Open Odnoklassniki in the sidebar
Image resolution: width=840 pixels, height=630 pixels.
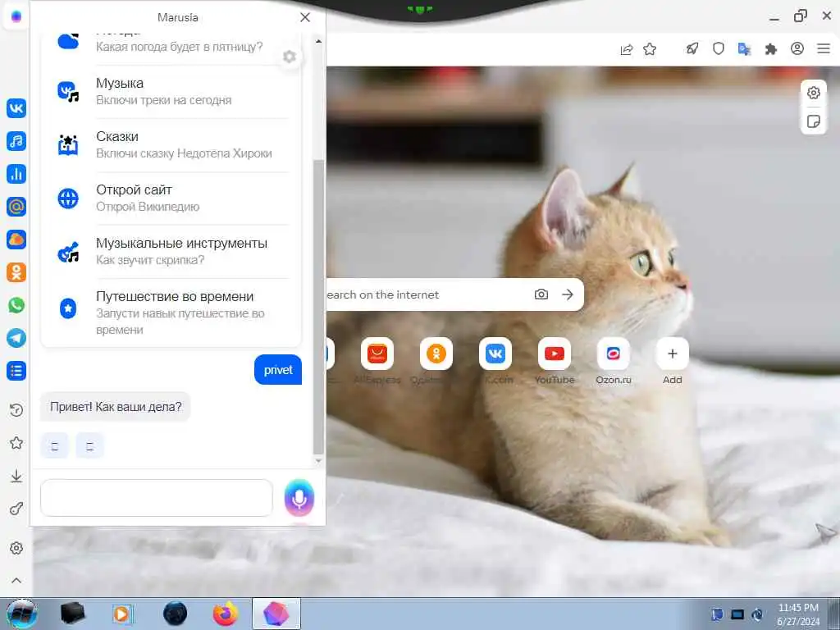16,272
